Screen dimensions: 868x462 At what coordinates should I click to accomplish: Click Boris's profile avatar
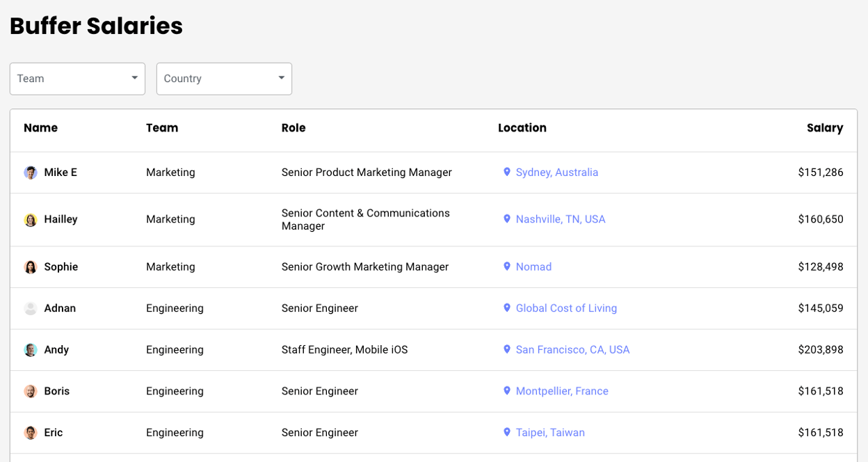[31, 391]
